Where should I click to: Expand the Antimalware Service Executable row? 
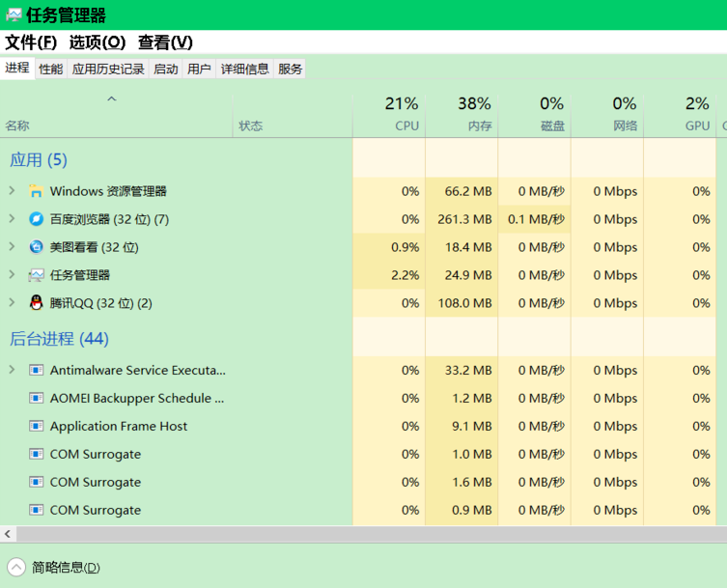12,370
